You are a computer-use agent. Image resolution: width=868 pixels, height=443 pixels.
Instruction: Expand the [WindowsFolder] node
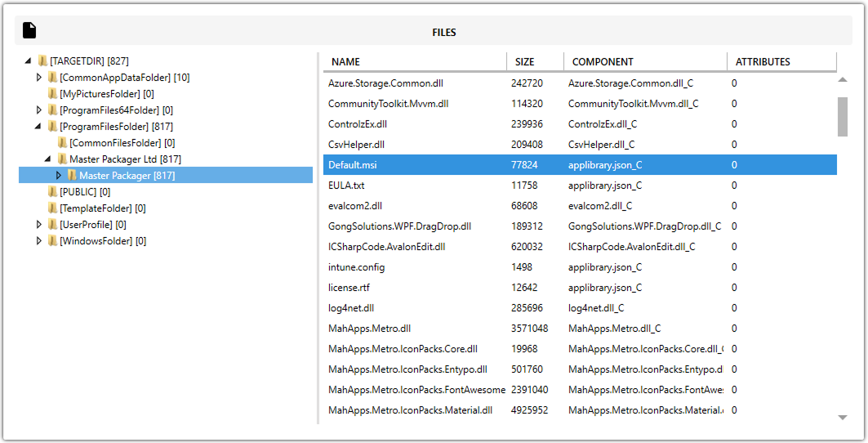coord(38,241)
